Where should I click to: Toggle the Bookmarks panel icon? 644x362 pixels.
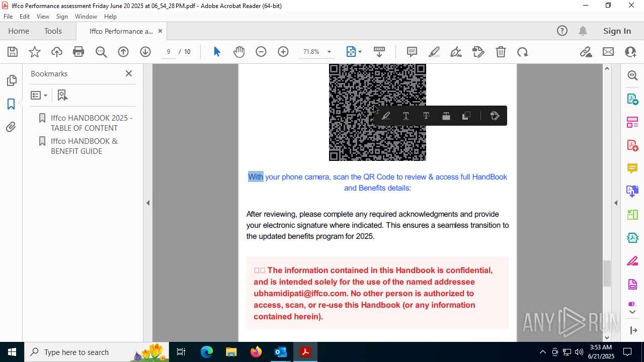click(11, 104)
